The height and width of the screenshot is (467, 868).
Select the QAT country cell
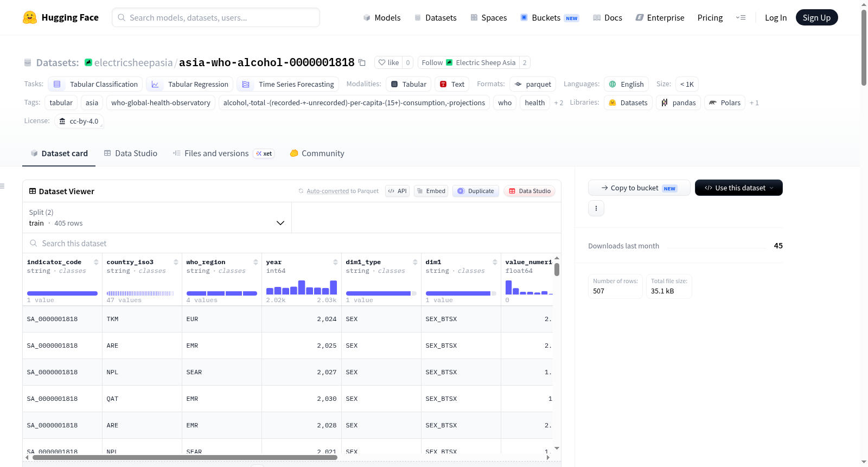point(142,399)
